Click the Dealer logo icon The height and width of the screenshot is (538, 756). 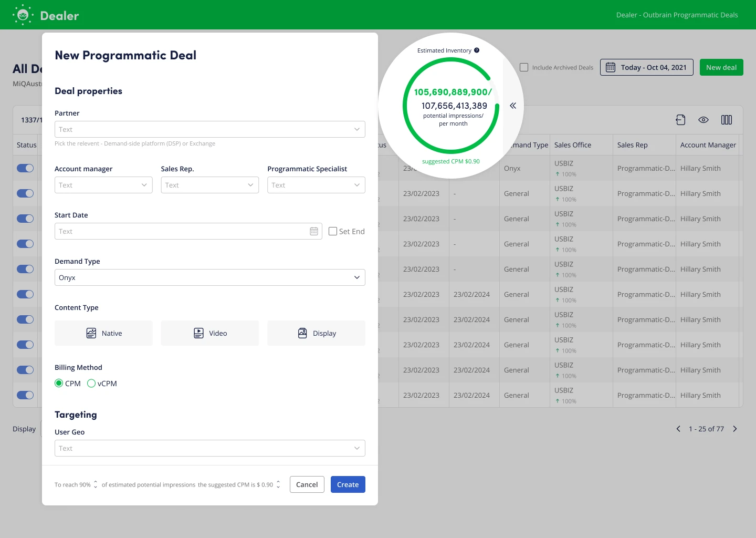pyautogui.click(x=23, y=15)
